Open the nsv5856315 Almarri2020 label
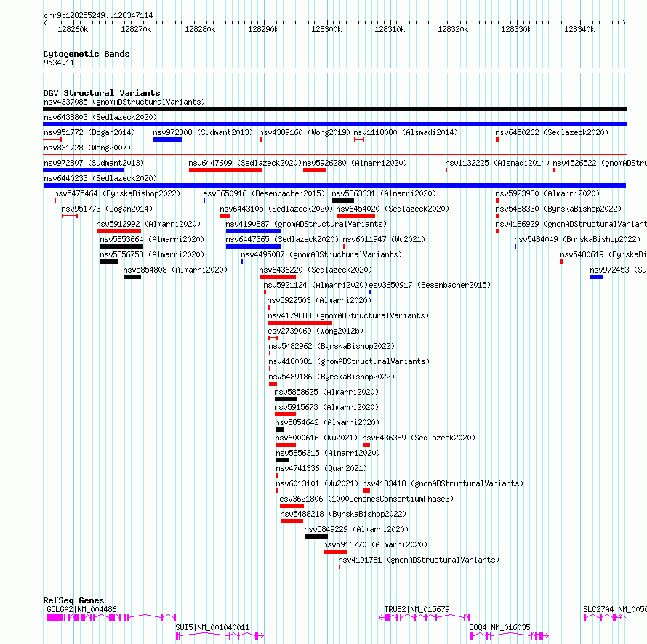The image size is (647, 644). [x=328, y=453]
